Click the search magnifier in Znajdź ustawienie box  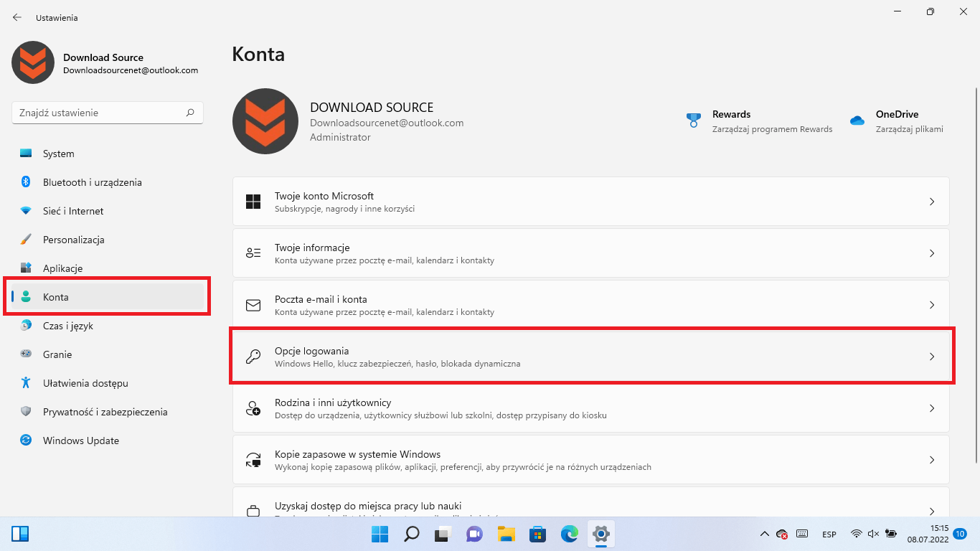pyautogui.click(x=190, y=113)
